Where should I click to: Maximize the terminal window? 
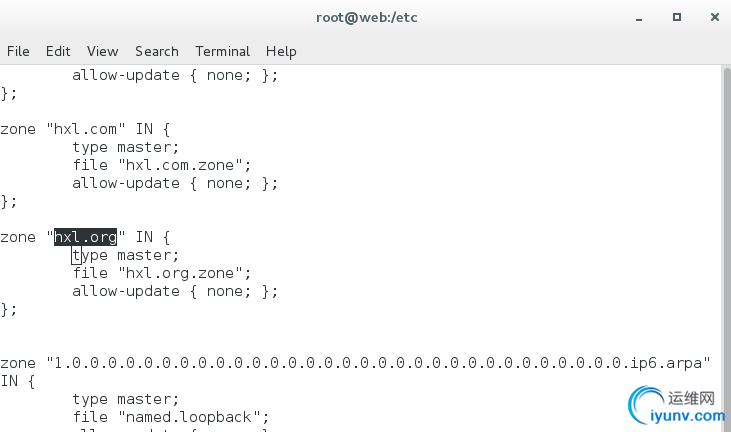click(x=677, y=17)
